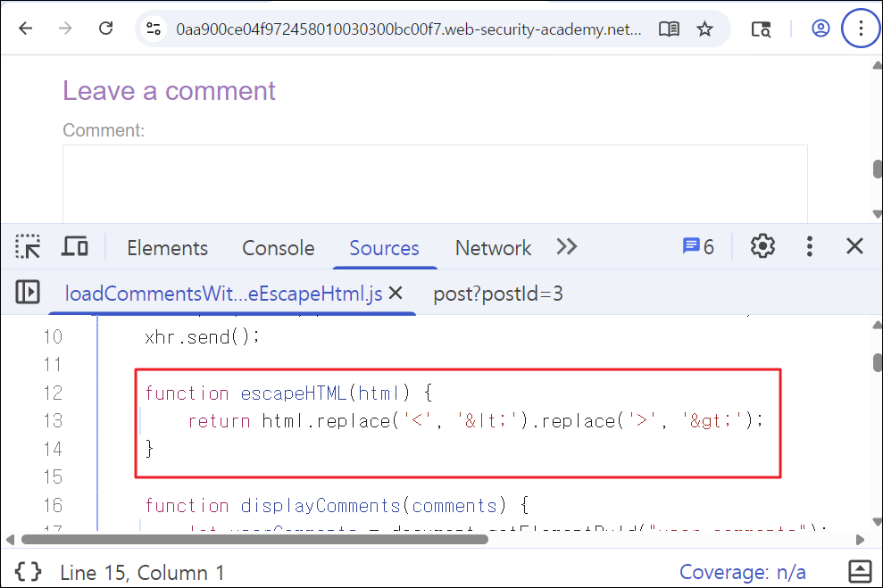This screenshot has height=588, width=883.
Task: Show the console drawer icon
Action: point(860,572)
